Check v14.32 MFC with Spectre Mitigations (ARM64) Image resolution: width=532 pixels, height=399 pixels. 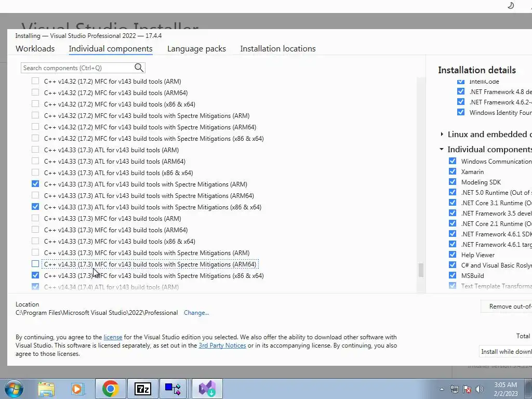pos(35,127)
